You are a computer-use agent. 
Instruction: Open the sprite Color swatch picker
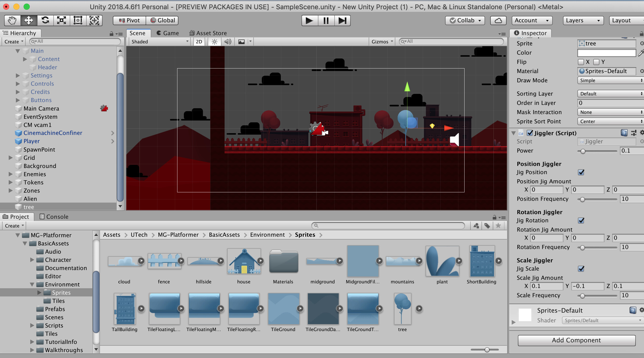[x=607, y=53]
